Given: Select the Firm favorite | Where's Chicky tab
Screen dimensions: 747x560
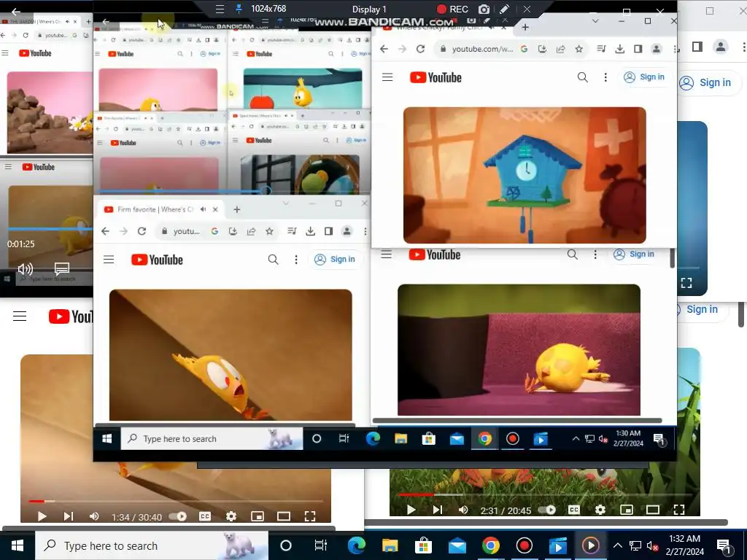Looking at the screenshot, I should tap(160, 209).
